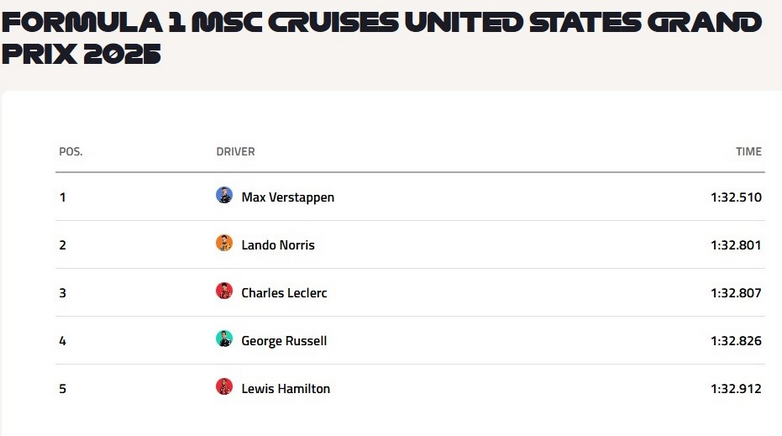Open the Lando Norris driver name link
The width and height of the screenshot is (782, 436).
pos(278,245)
